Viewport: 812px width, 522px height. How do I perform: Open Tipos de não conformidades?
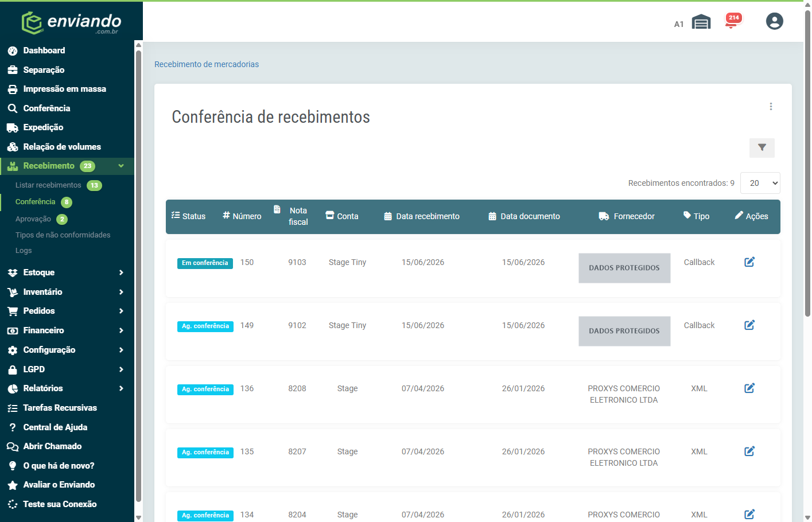click(63, 235)
